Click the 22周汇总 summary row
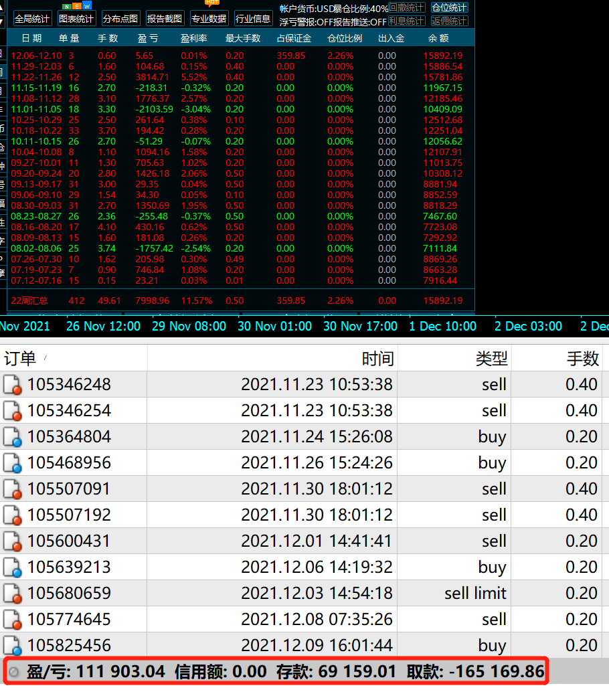This screenshot has height=700, width=609. (x=240, y=301)
